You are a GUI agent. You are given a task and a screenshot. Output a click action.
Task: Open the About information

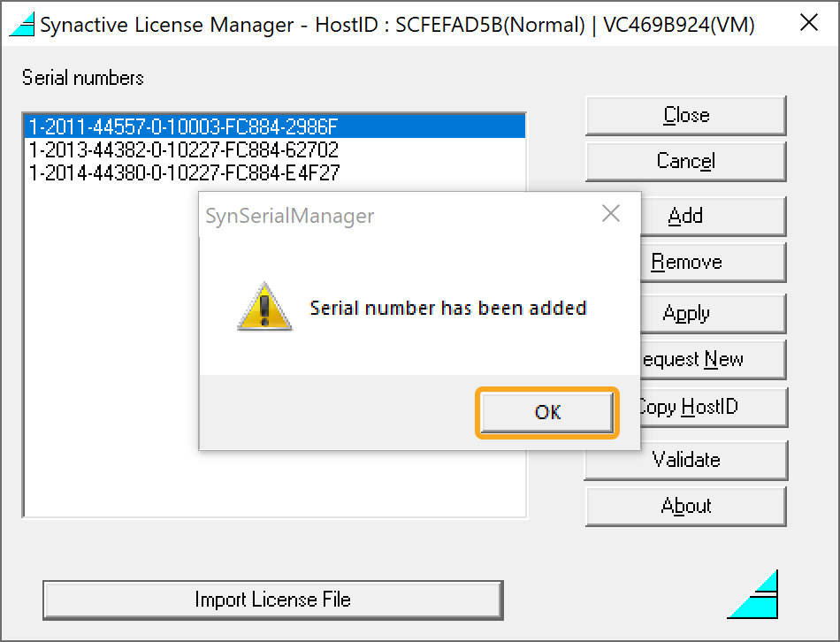tap(686, 507)
